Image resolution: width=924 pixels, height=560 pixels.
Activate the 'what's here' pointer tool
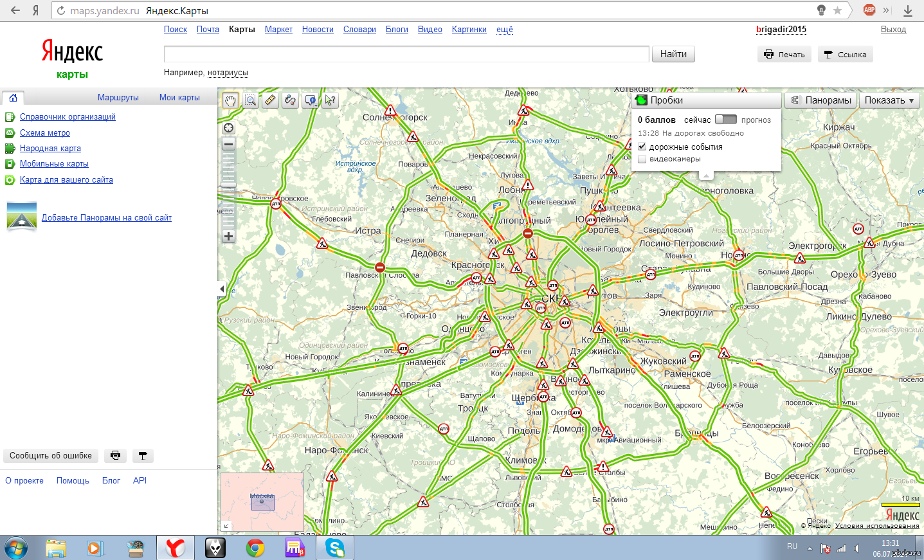[330, 100]
